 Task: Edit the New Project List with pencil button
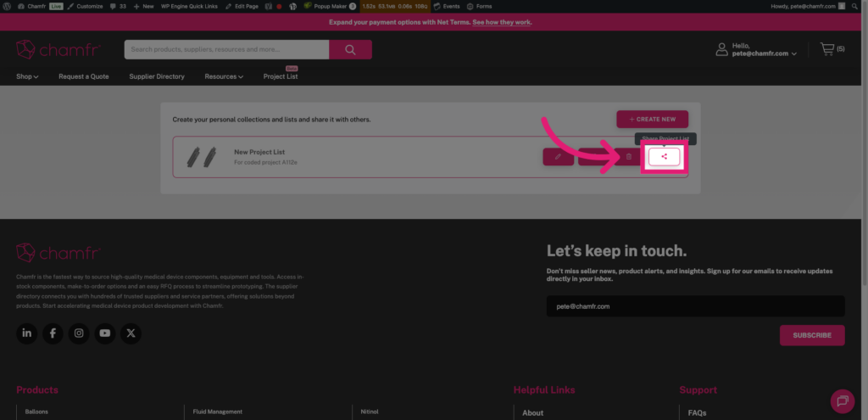558,157
